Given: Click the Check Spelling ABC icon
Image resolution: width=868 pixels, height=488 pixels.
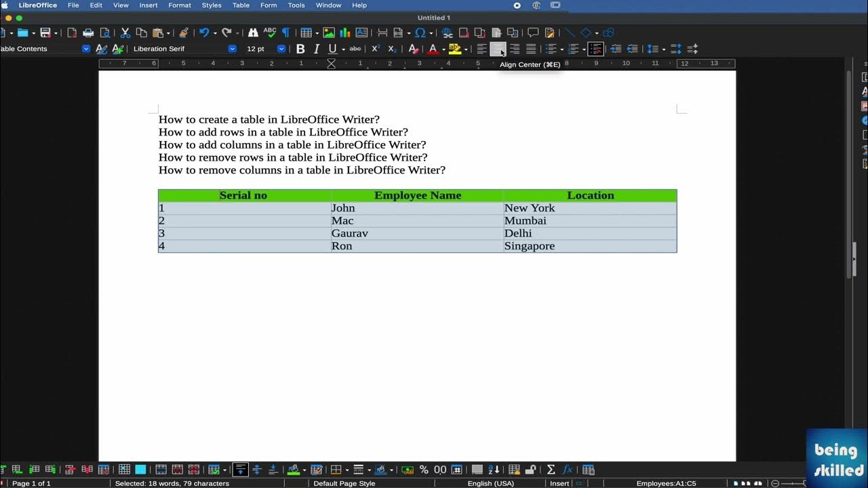Looking at the screenshot, I should (x=270, y=32).
